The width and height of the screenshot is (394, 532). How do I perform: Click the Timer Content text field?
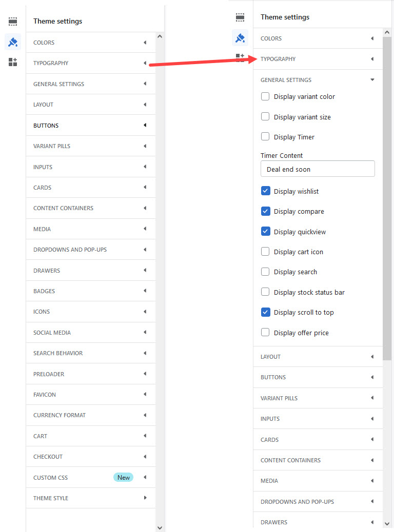click(318, 169)
